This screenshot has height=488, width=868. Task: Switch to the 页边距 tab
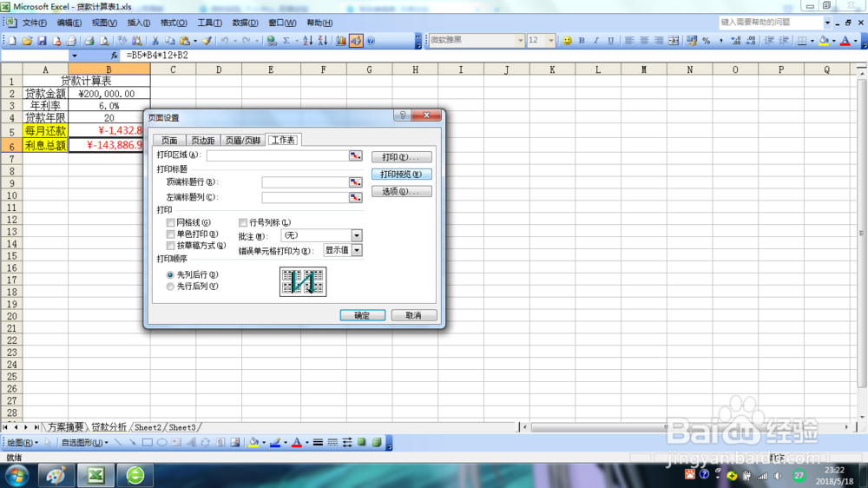(x=202, y=140)
